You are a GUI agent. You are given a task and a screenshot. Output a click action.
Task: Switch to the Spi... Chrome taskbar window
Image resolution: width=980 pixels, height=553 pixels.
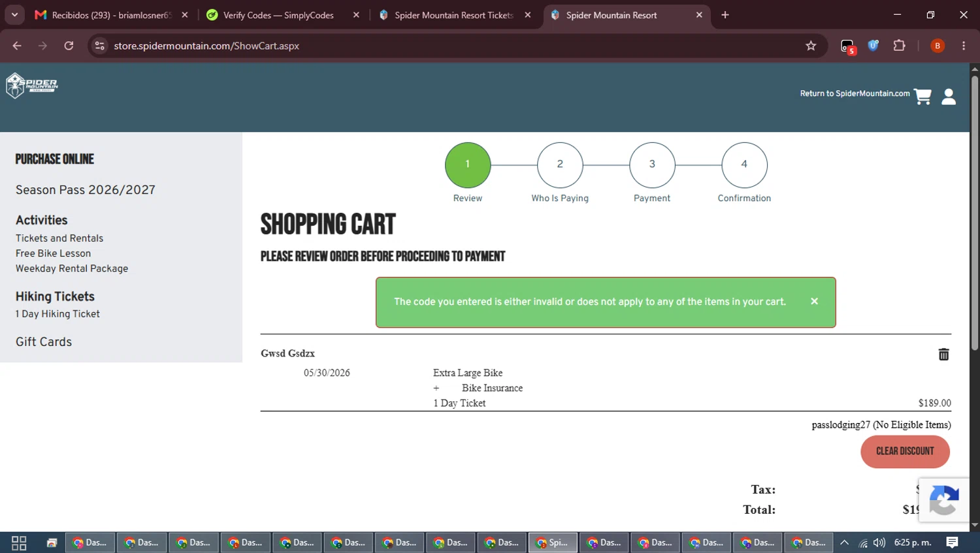[553, 543]
